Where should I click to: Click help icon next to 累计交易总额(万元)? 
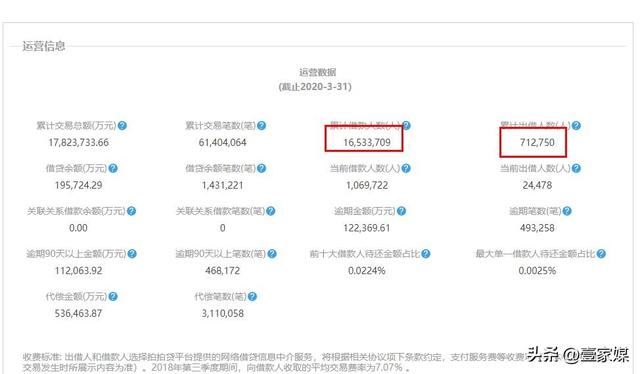122,126
